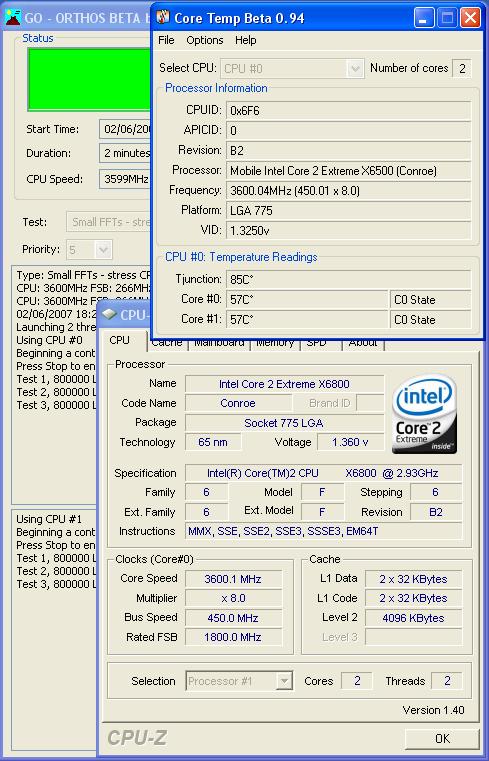This screenshot has width=489, height=761.
Task: Click 'Using CPU #0' log line in ORTHOS
Action: point(49,340)
